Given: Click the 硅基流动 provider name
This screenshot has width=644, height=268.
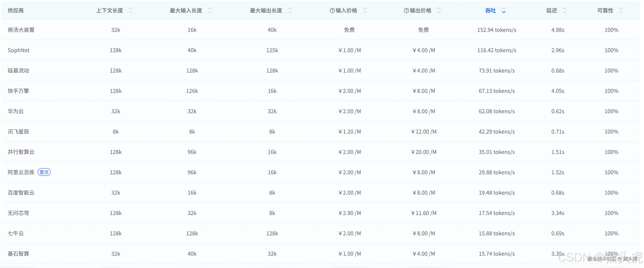Looking at the screenshot, I should pyautogui.click(x=18, y=70).
